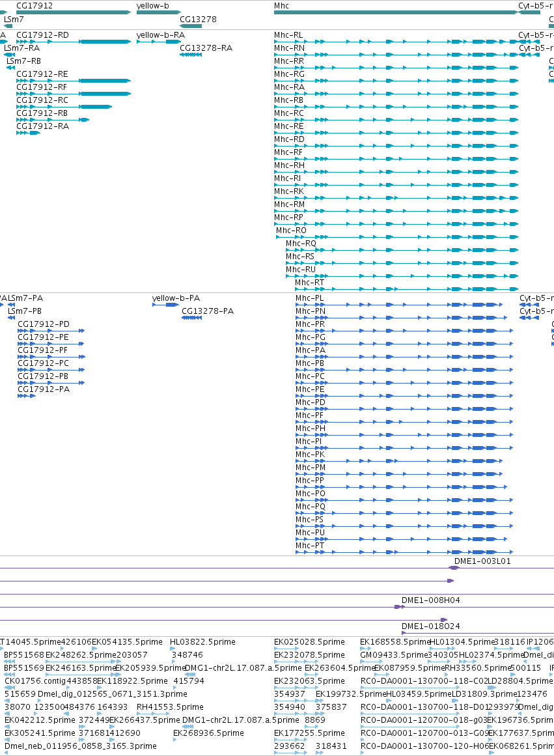Click EST label HL03822.5prime
Image resolution: width=554 pixels, height=756 pixels.
[203, 642]
